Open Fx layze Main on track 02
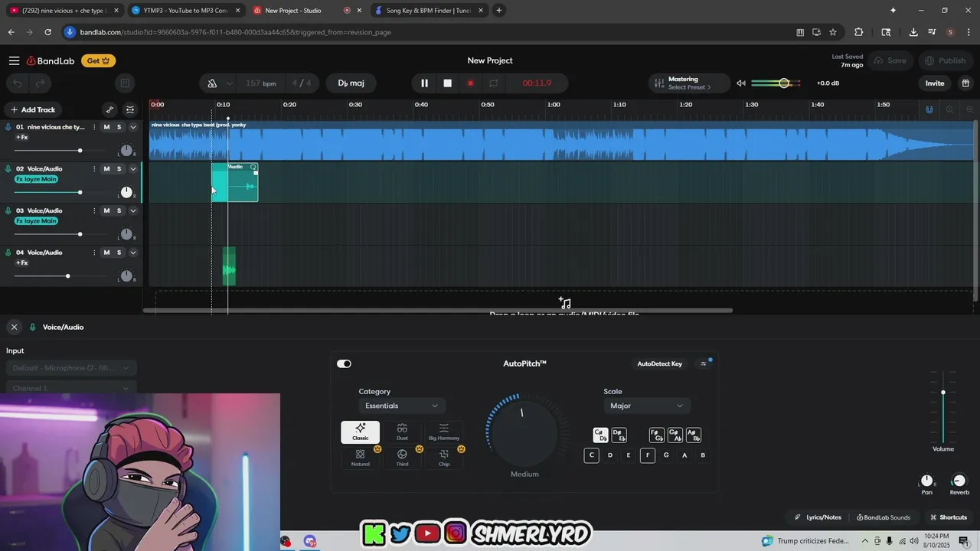980x551 pixels. click(x=36, y=179)
